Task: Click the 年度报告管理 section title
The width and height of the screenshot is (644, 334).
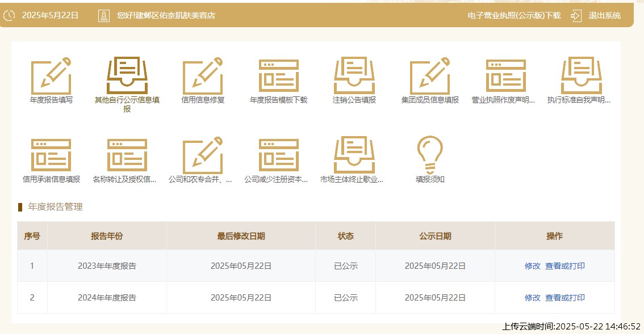Action: coord(56,207)
